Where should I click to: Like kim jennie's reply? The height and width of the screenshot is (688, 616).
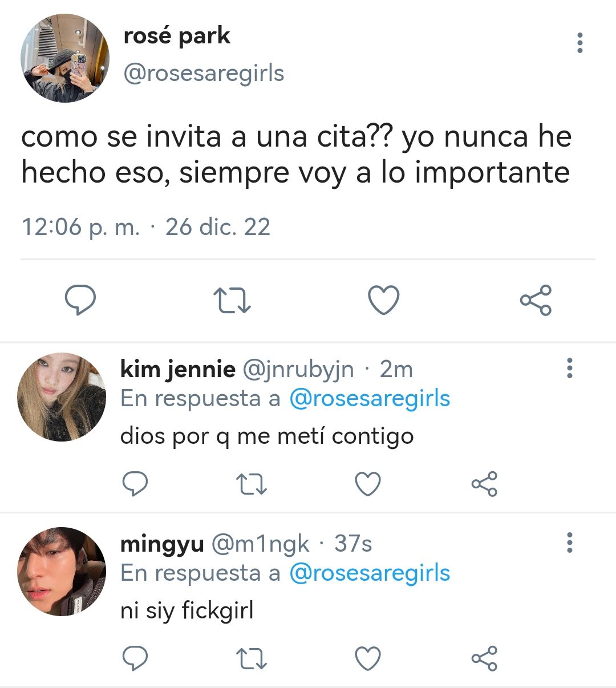pos(368,484)
